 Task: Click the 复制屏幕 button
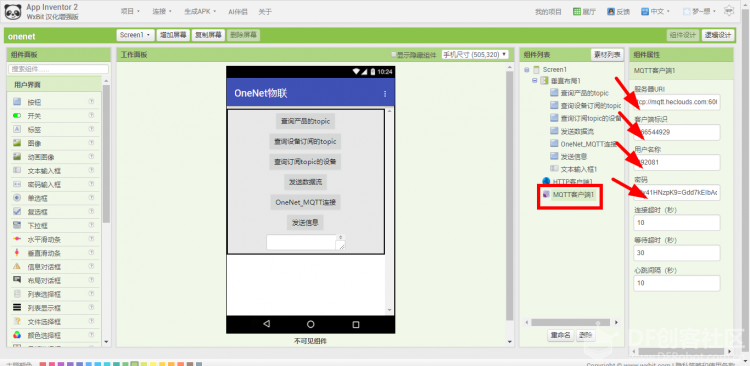208,35
